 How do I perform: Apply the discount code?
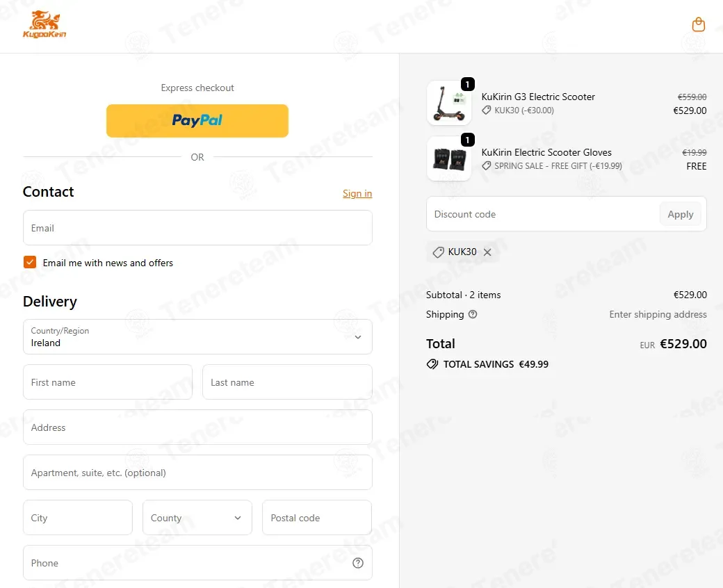coord(680,214)
